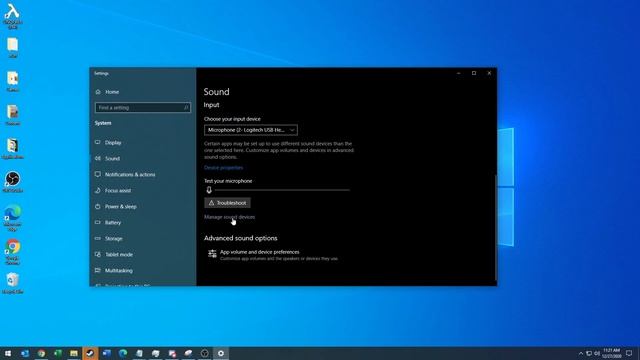Viewport: 640px width, 360px height.
Task: Open Device properties link
Action: 223,167
